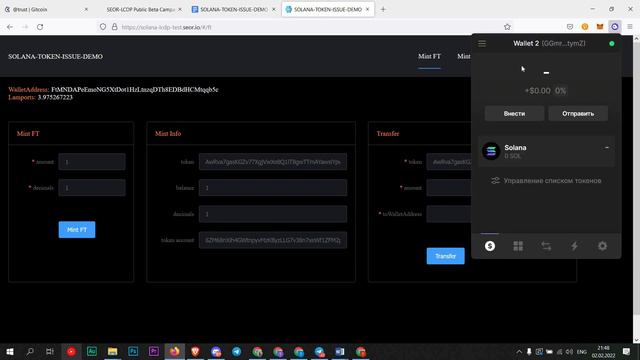Show hidden system tray icons
The height and width of the screenshot is (360, 640).
[x=519, y=351]
